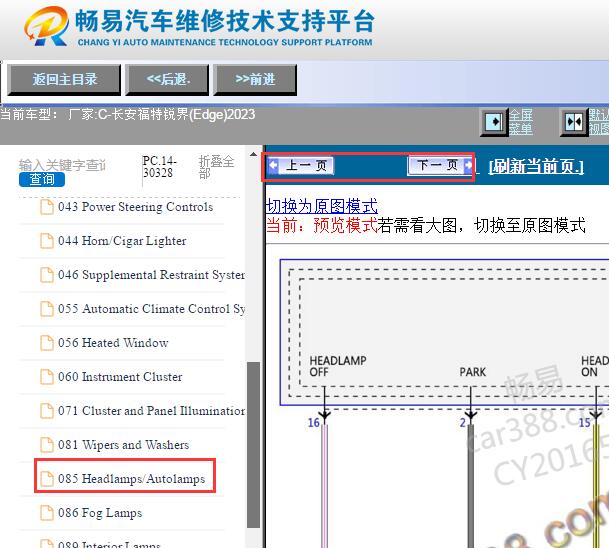609x548 pixels.
Task: Click the blue 查询 search button
Action: [x=42, y=179]
